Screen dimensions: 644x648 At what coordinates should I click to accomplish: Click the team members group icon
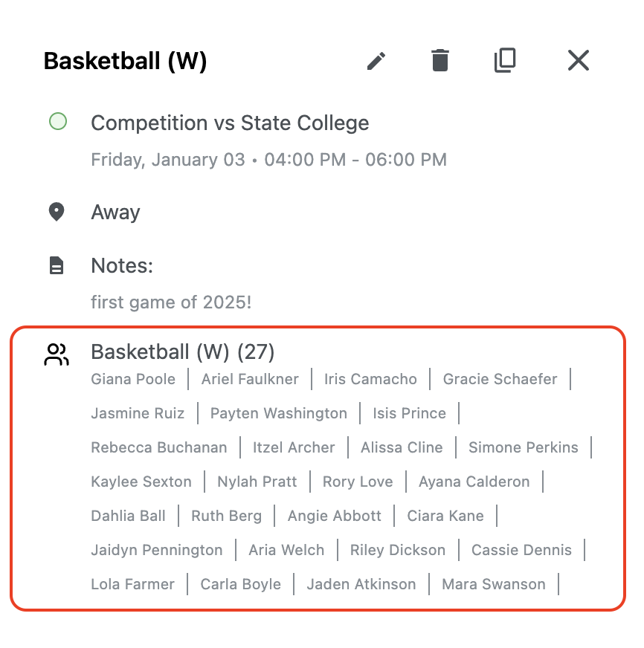(57, 354)
